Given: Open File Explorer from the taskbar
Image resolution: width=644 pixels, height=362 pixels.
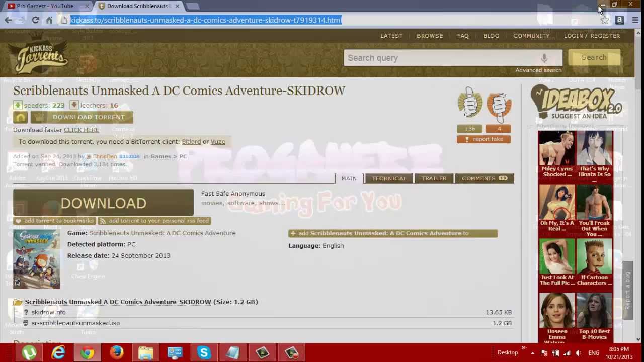Looking at the screenshot, I should (x=146, y=353).
